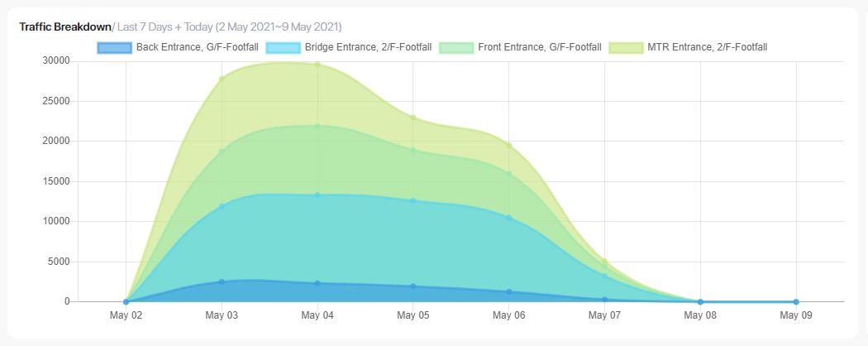Screen dimensions: 868x346
Task: Hide the Back Entrance, G/F-Footfall series label
Action: click(x=197, y=48)
